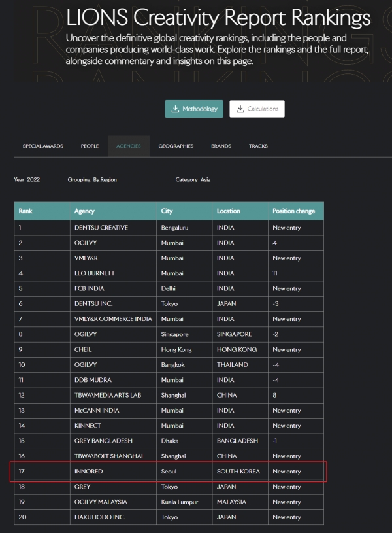Click the THAILAND location cell
This screenshot has width=392, height=533.
click(240, 365)
